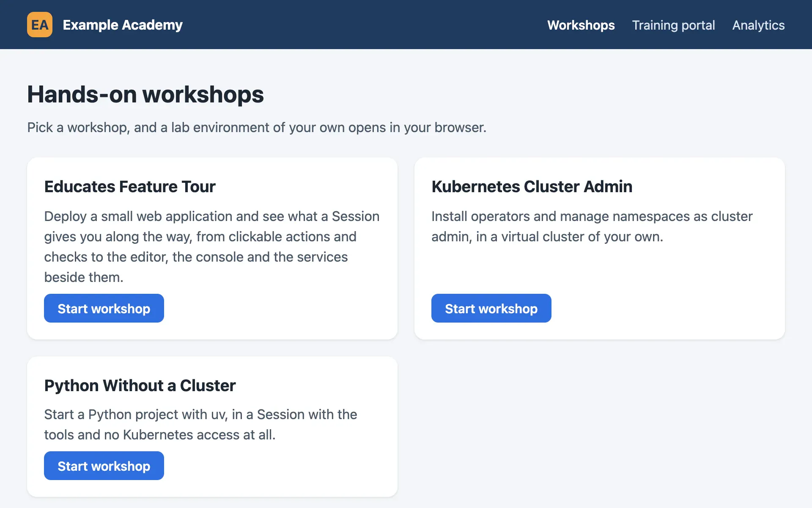Open the Analytics nav link
This screenshot has width=812, height=508.
758,25
